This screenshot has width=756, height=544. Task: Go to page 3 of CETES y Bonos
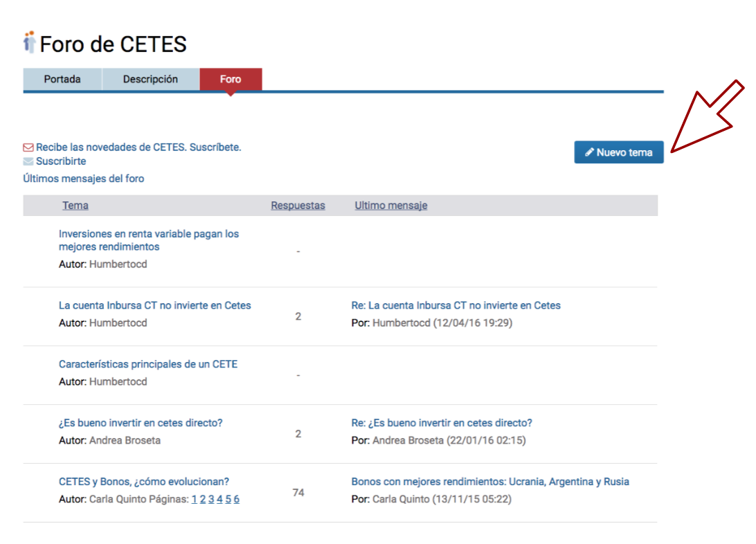click(211, 500)
